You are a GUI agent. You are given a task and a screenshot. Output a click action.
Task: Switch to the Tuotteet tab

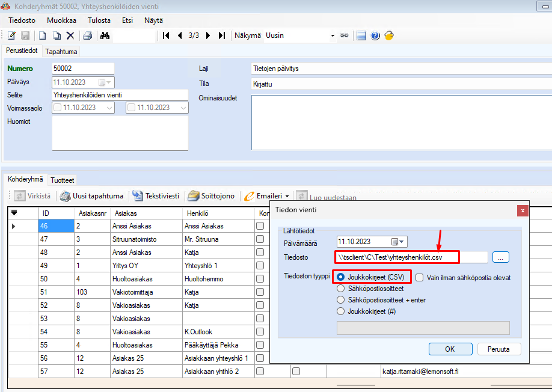[63, 180]
